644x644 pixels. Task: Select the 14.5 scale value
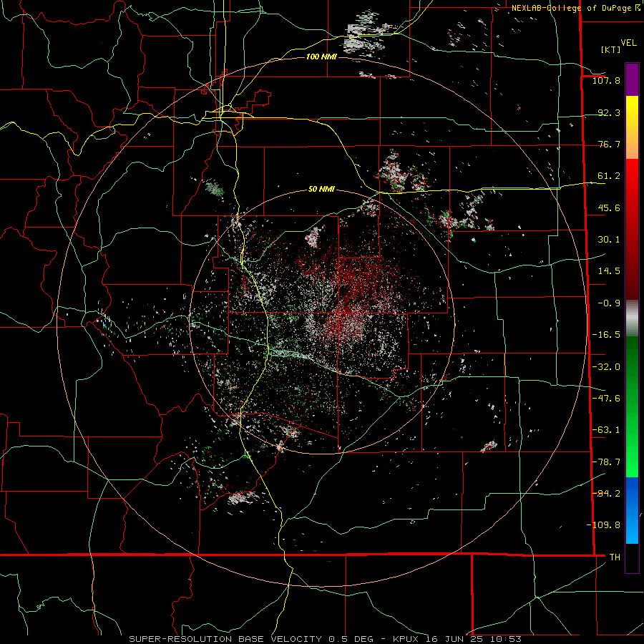click(609, 271)
